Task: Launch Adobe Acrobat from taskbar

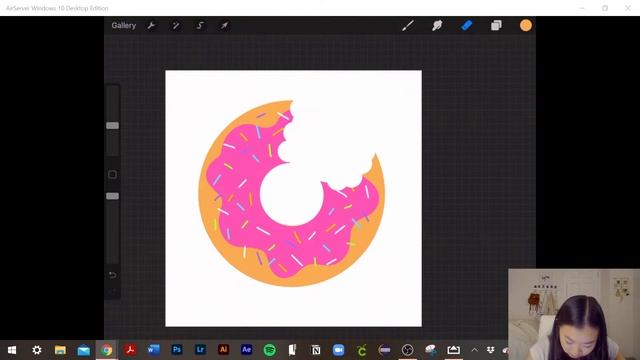Action: pos(130,350)
